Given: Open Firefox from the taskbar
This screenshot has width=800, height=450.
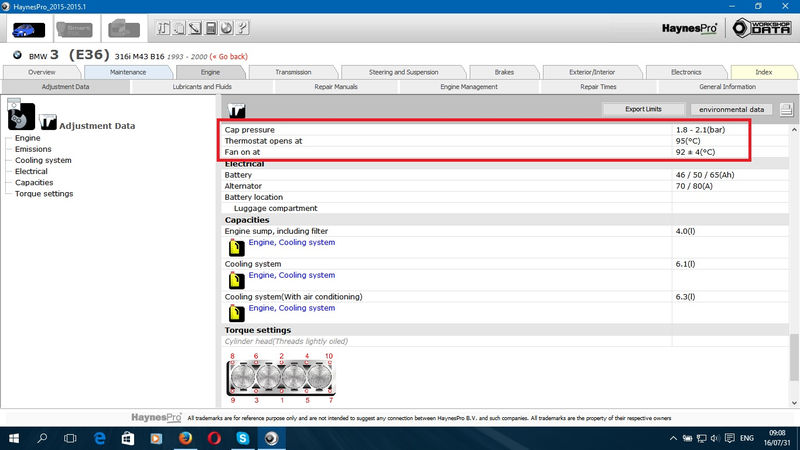Looking at the screenshot, I should tap(185, 438).
